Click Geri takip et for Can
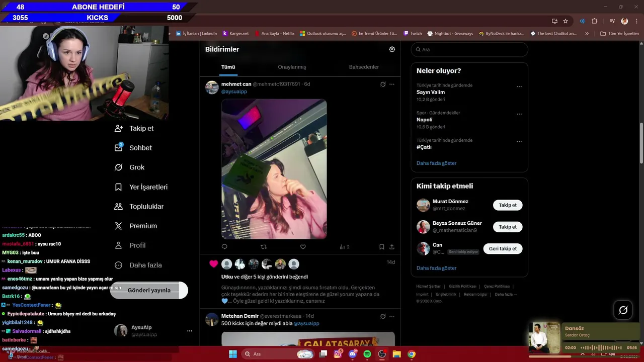This screenshot has width=644, height=362. coord(503,249)
